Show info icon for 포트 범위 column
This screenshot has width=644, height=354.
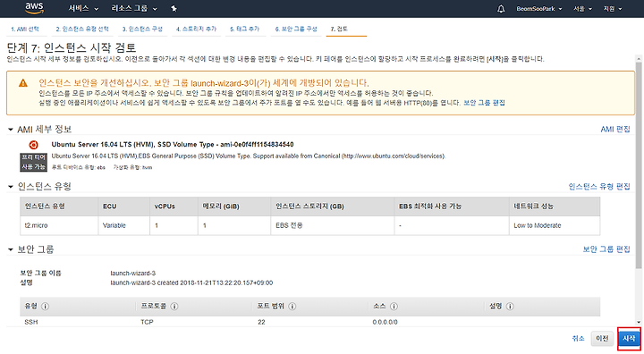tap(292, 307)
